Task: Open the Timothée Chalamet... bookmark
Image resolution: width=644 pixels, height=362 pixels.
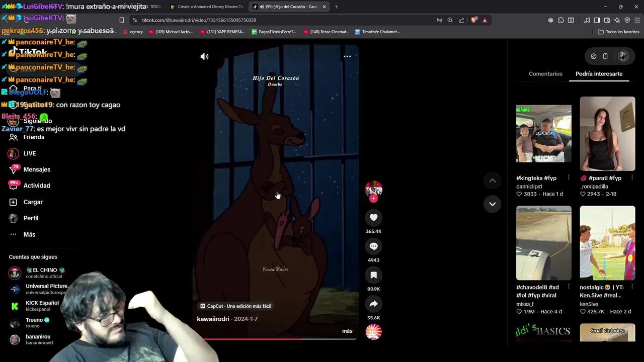Action: click(377, 32)
